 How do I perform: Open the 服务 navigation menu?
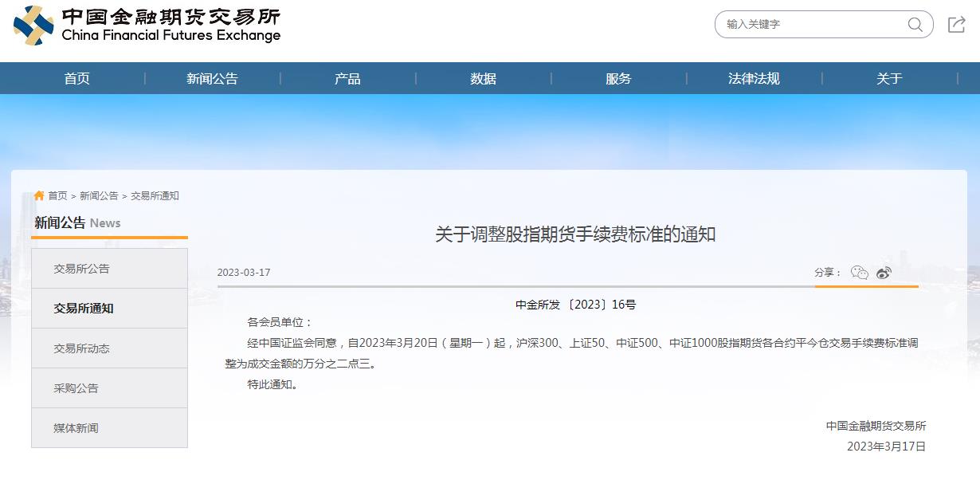[x=618, y=78]
